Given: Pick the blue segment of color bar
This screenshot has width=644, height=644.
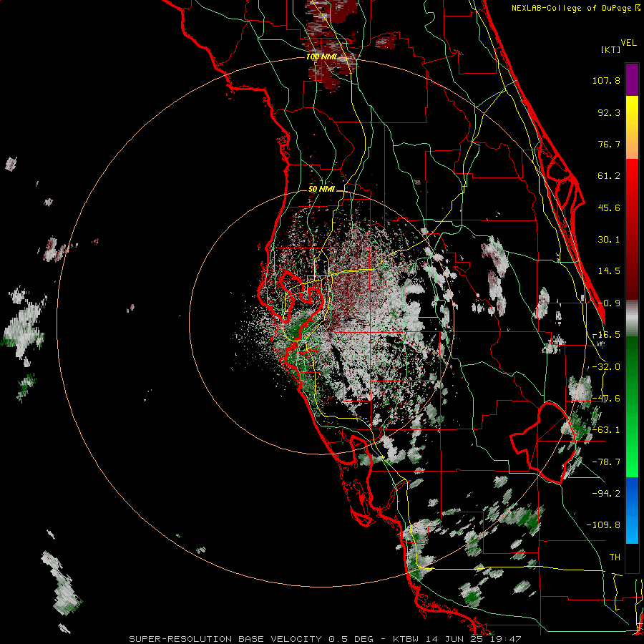Looking at the screenshot, I should click(x=632, y=510).
